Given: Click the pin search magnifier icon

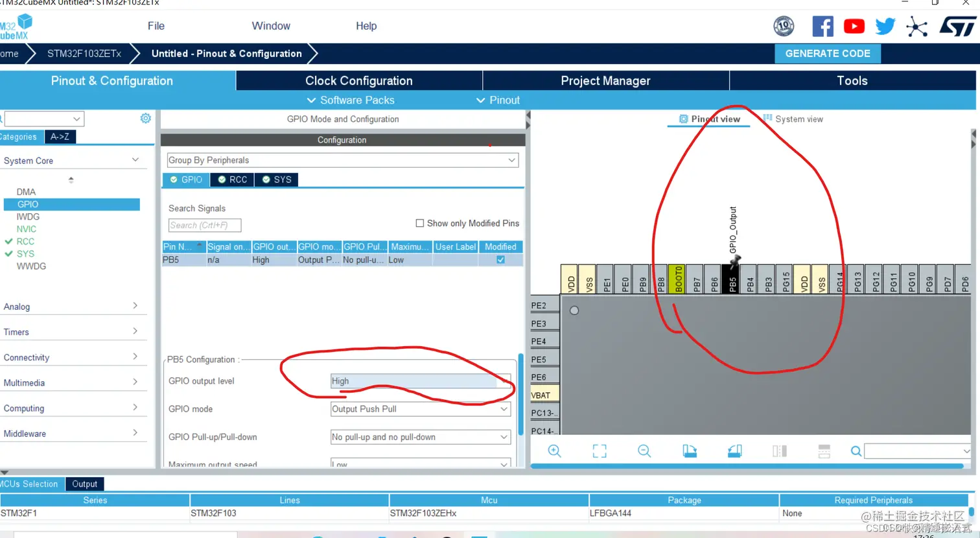Looking at the screenshot, I should 856,451.
